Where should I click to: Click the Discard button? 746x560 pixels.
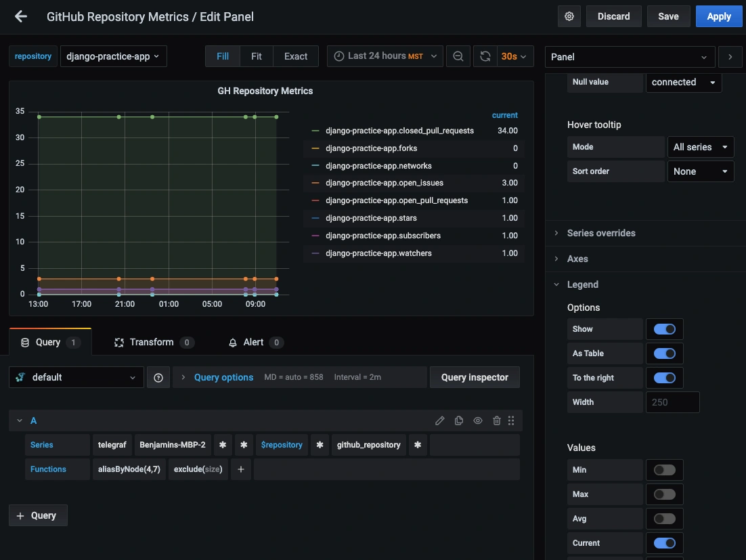pyautogui.click(x=613, y=17)
